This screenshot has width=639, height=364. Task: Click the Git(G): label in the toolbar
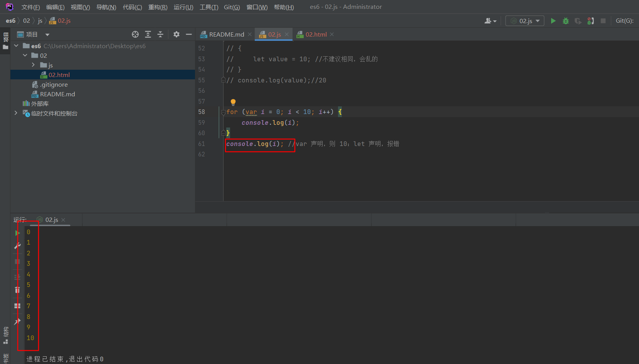(625, 21)
